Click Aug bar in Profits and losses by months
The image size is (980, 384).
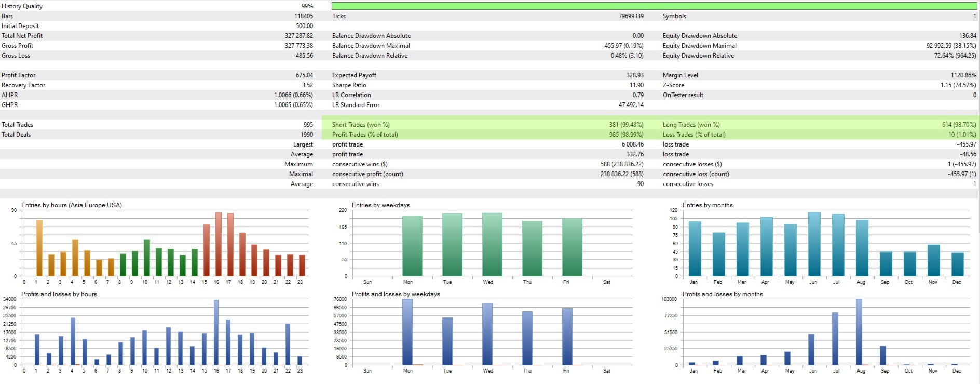pos(859,332)
